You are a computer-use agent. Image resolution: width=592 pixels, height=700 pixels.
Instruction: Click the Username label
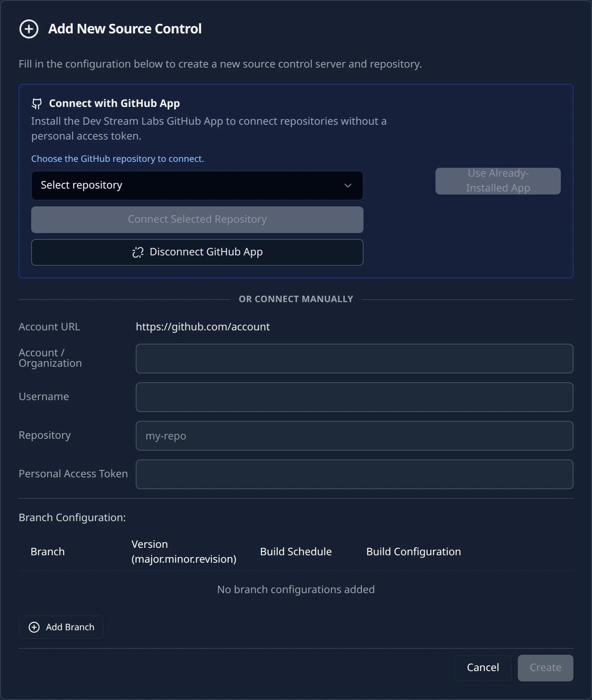44,397
